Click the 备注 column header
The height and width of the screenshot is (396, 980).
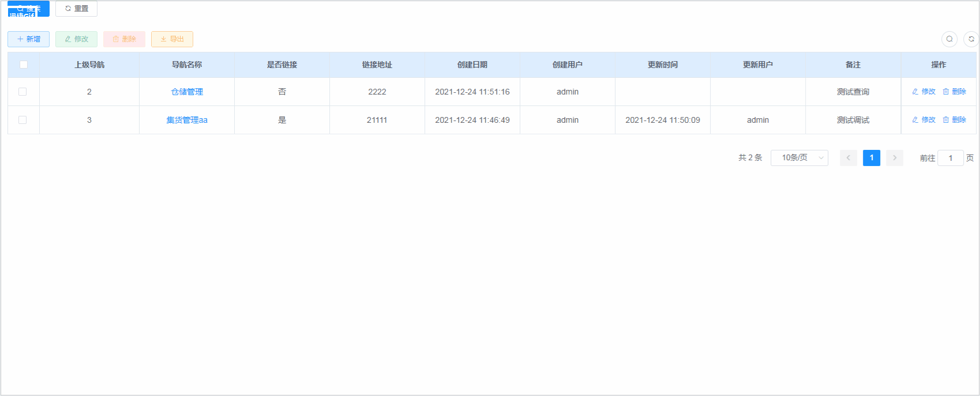click(x=853, y=65)
